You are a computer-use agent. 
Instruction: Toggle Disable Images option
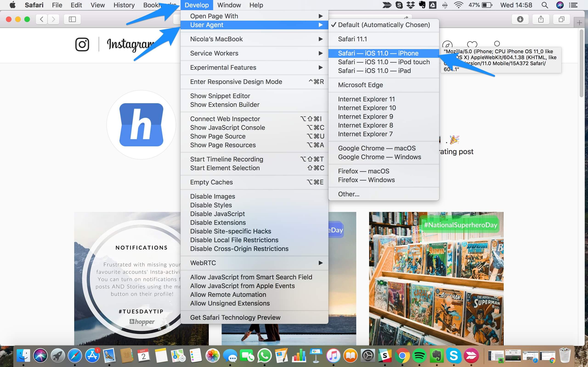[x=212, y=196]
